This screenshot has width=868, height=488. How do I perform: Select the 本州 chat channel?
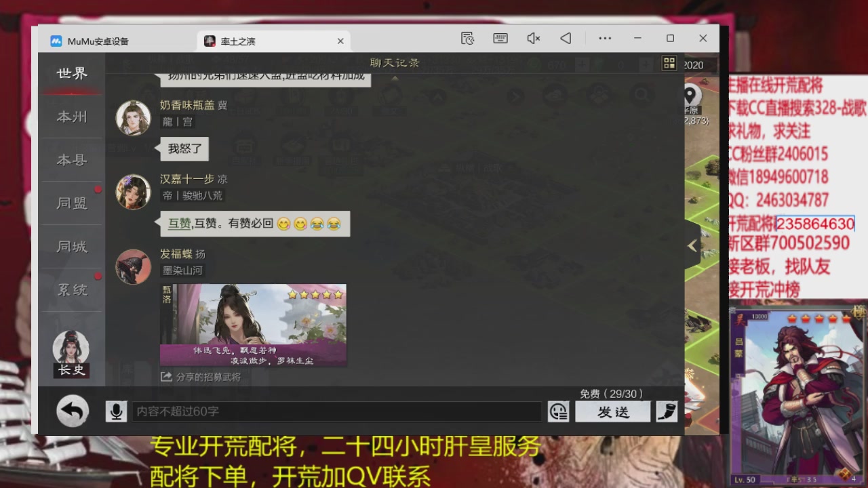[72, 117]
